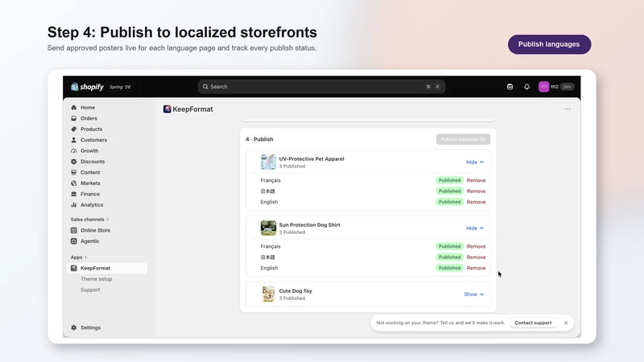Click the Markets globe icon
The height and width of the screenshot is (362, 644).
pyautogui.click(x=74, y=183)
